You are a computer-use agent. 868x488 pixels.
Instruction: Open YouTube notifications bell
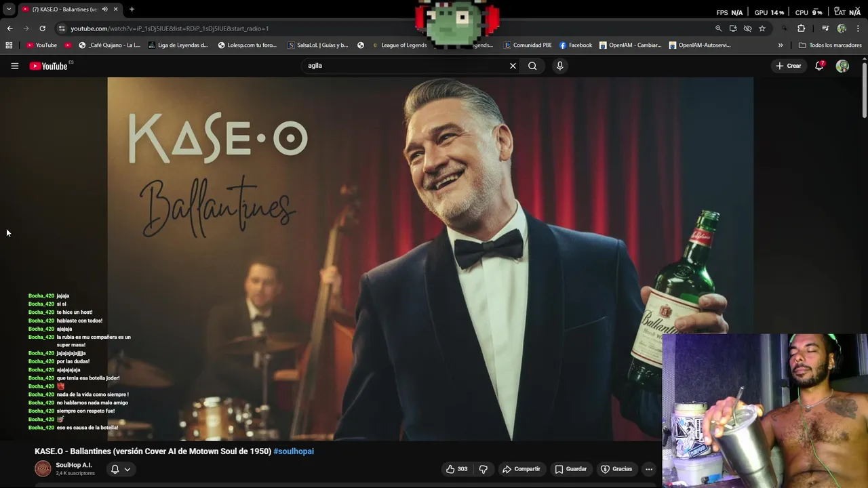point(819,66)
